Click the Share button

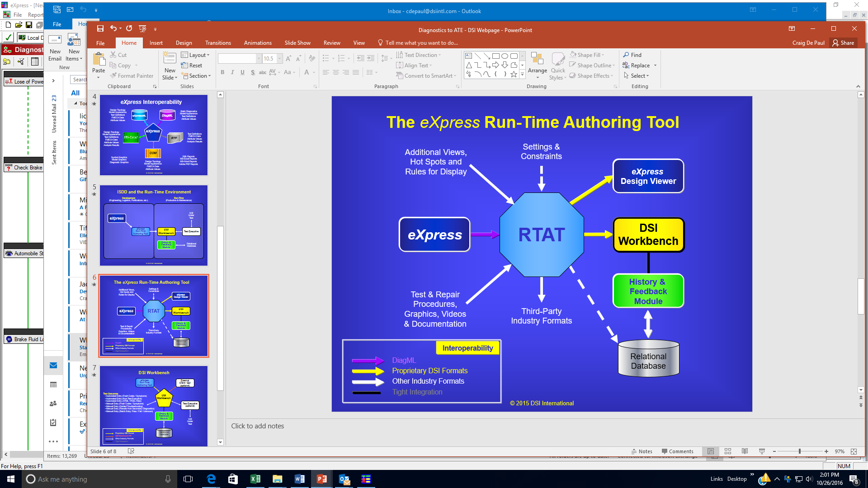844,43
